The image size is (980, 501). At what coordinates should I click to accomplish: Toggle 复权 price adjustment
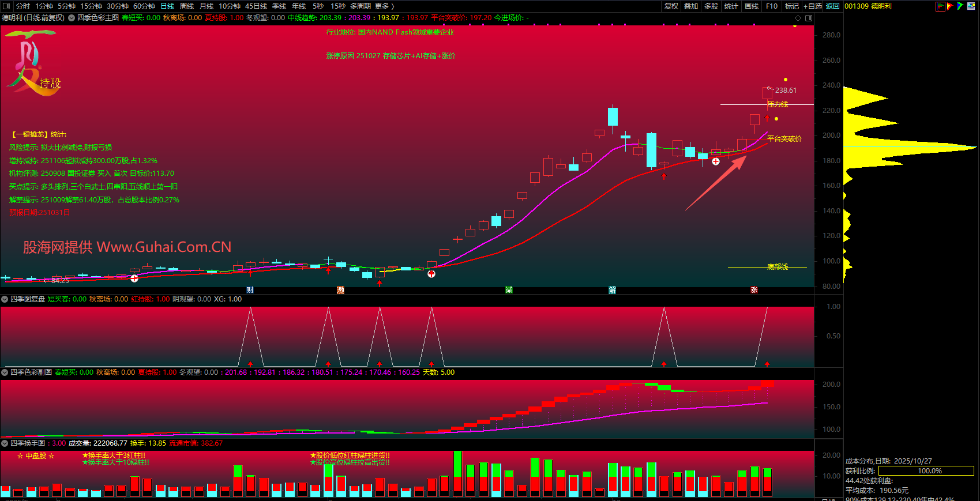[671, 6]
